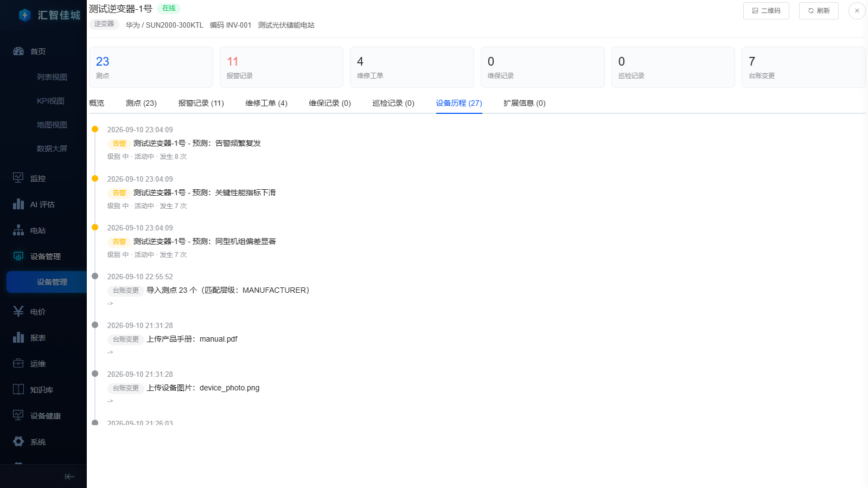Click the text 发生 8 次
Viewport: 868px width, 488px height.
(173, 157)
